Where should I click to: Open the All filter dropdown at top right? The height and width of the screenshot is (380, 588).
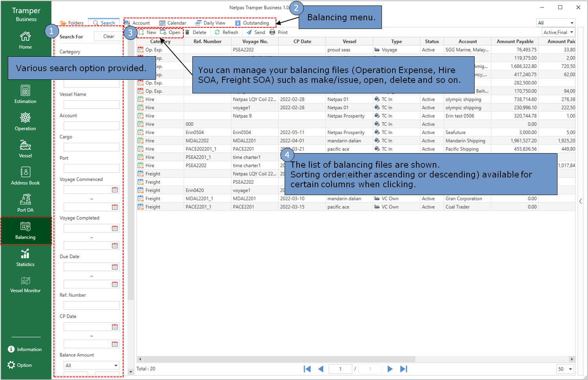pos(556,23)
